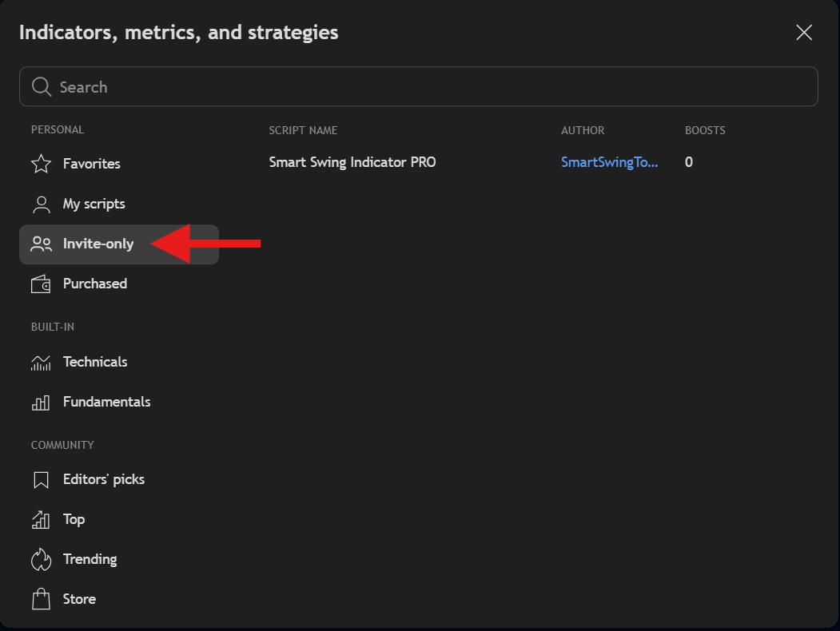840x631 pixels.
Task: Click the two-person Invite-only icon
Action: (x=41, y=244)
